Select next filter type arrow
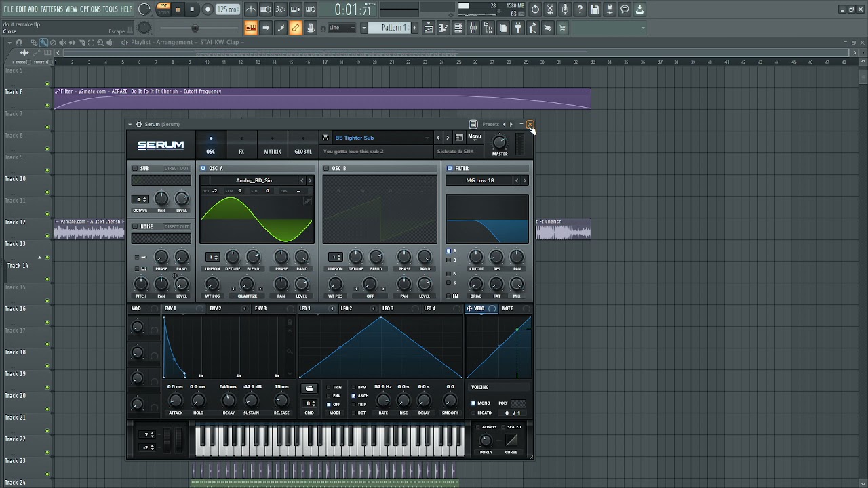Image resolution: width=868 pixels, height=488 pixels. pos(524,180)
